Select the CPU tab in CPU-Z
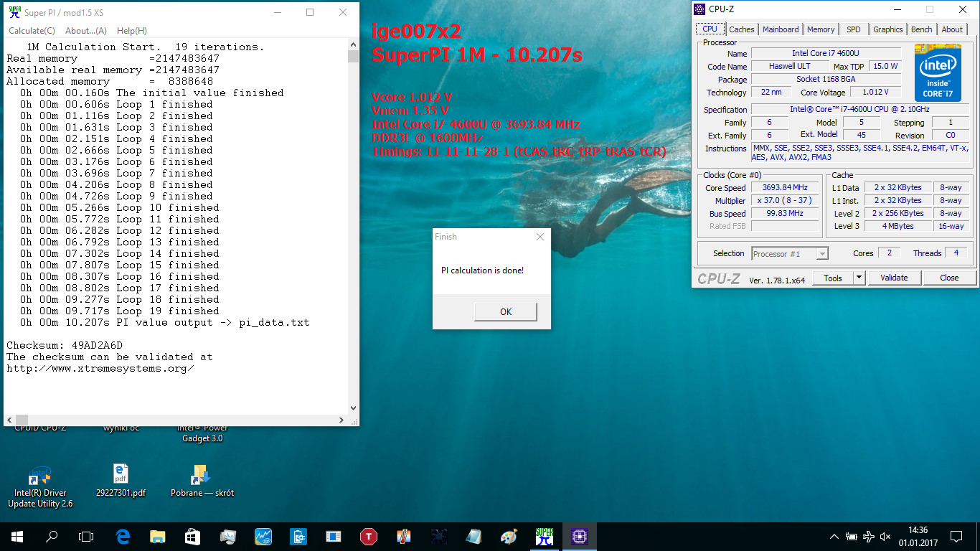The height and width of the screenshot is (551, 980). click(x=710, y=29)
